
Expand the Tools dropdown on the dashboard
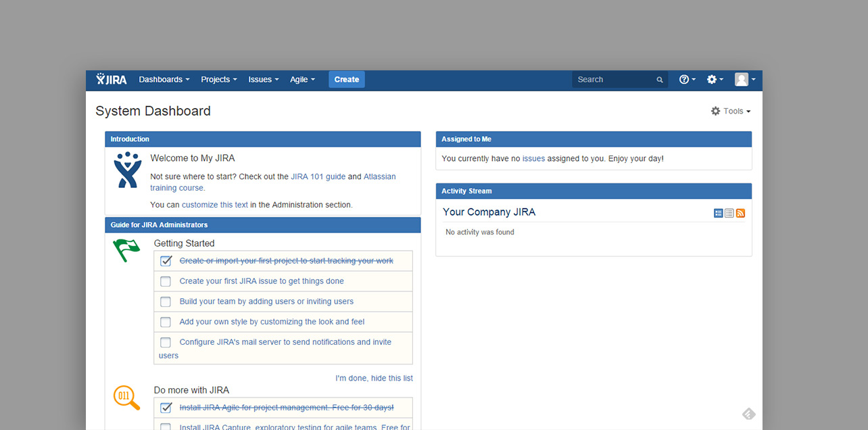pyautogui.click(x=731, y=111)
